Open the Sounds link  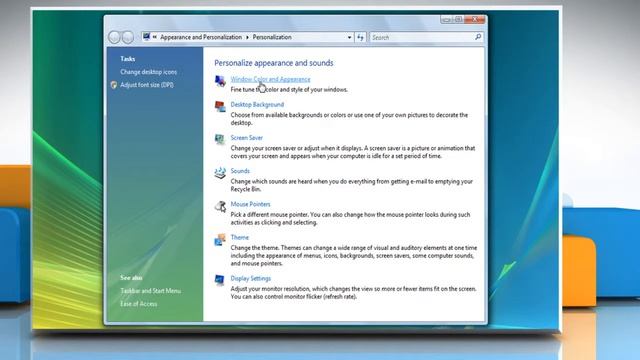[x=240, y=171]
